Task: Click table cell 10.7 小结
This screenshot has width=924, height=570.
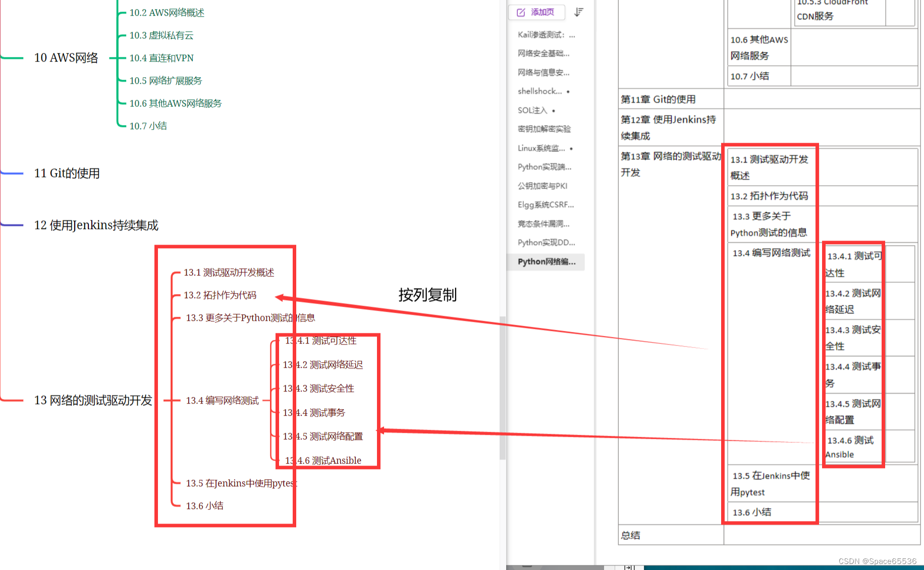Action: click(x=759, y=76)
